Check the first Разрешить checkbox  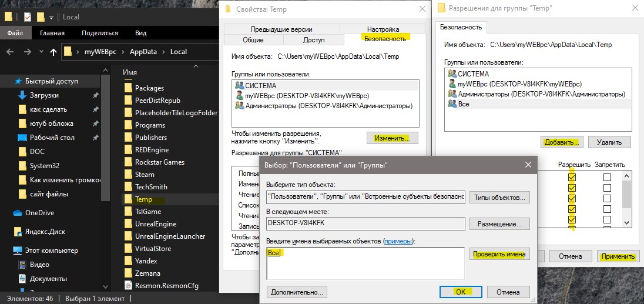(572, 178)
